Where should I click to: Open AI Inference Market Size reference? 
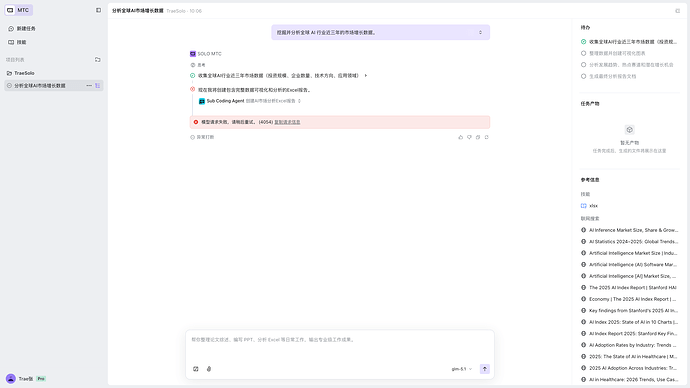[x=629, y=230]
